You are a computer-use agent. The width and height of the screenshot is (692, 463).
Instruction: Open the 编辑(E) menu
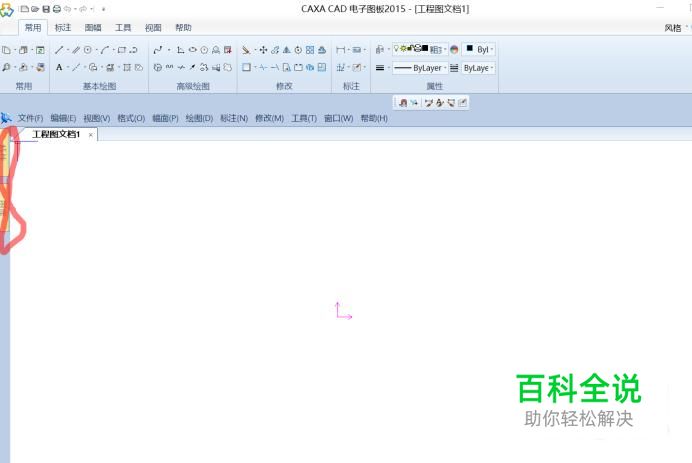click(x=63, y=118)
